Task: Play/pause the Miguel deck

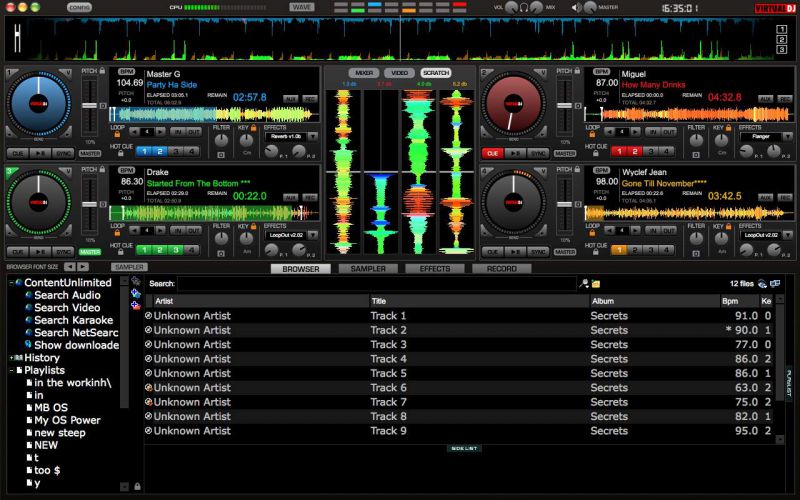Action: tap(515, 153)
